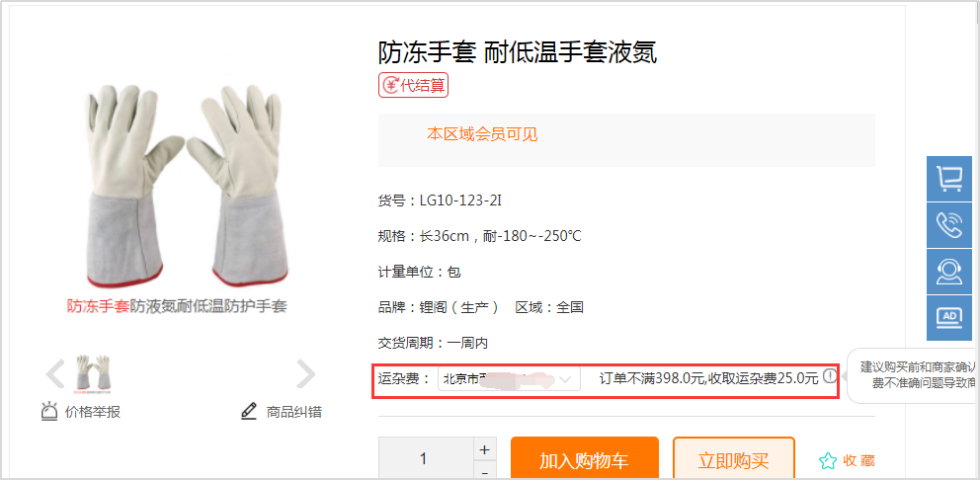980x481 pixels.
Task: Expand the 北京市 shipping region dropdown
Action: [509, 378]
